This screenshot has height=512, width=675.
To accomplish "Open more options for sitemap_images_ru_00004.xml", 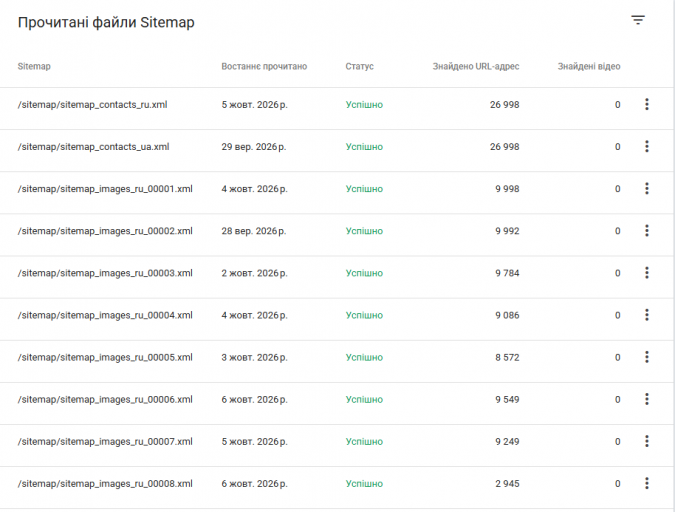I will click(647, 315).
